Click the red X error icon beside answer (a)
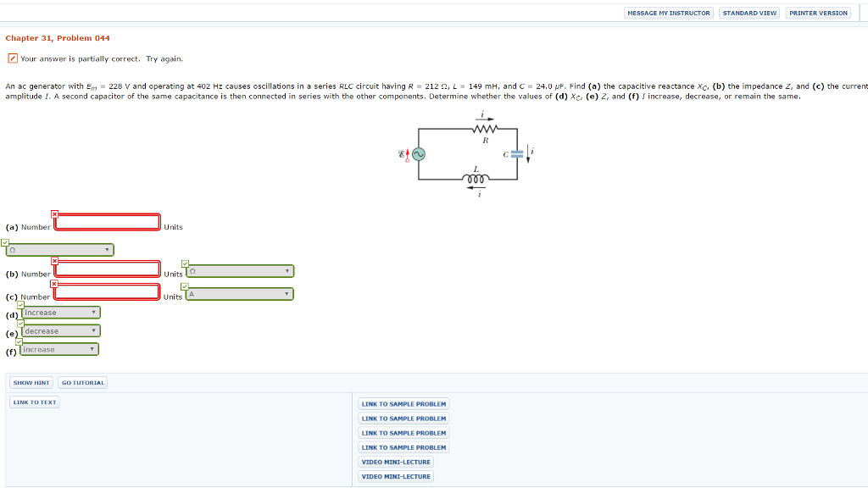This screenshot has width=868, height=488. 54,214
